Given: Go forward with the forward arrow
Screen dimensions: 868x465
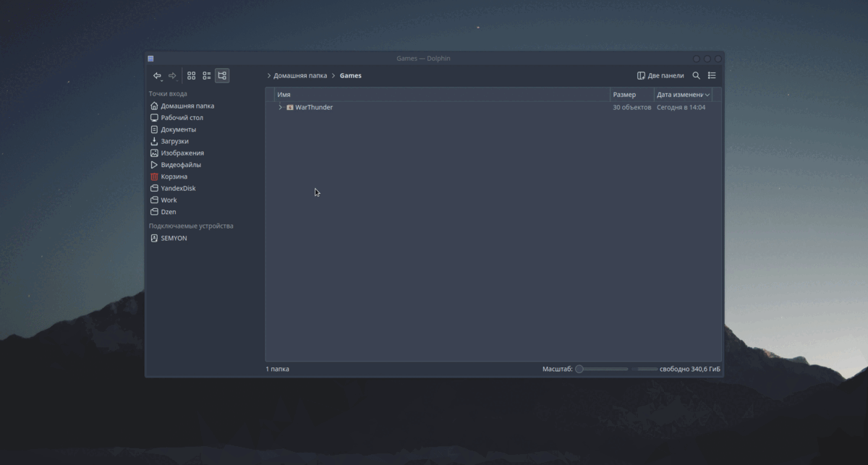Looking at the screenshot, I should (172, 75).
